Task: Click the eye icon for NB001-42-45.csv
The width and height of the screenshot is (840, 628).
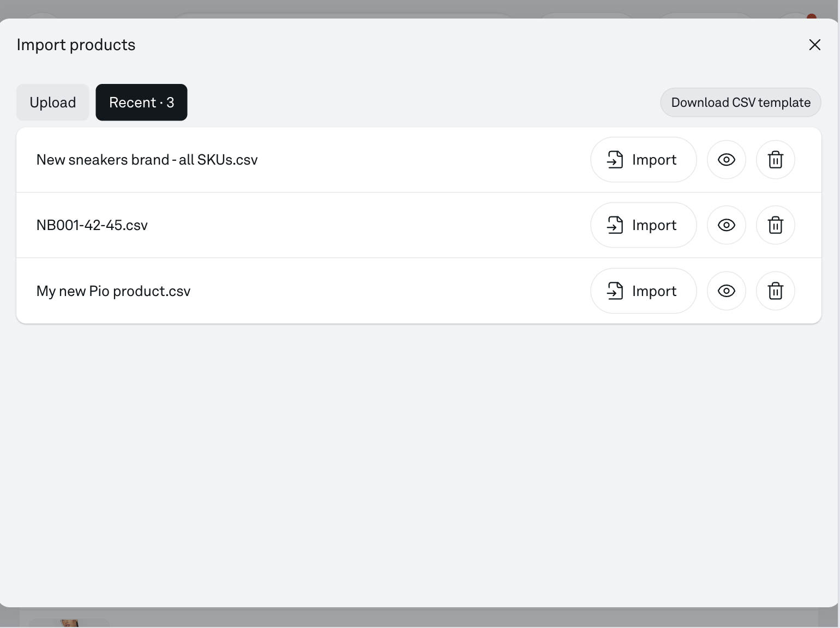Action: pos(726,225)
